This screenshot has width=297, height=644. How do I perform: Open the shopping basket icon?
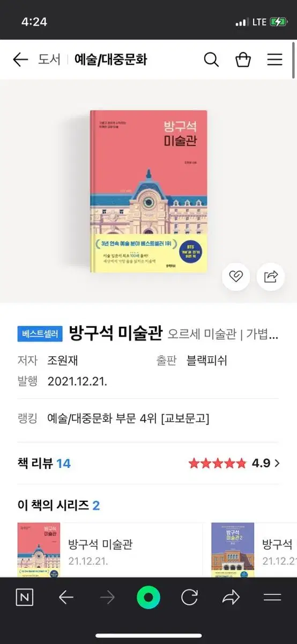point(243,60)
